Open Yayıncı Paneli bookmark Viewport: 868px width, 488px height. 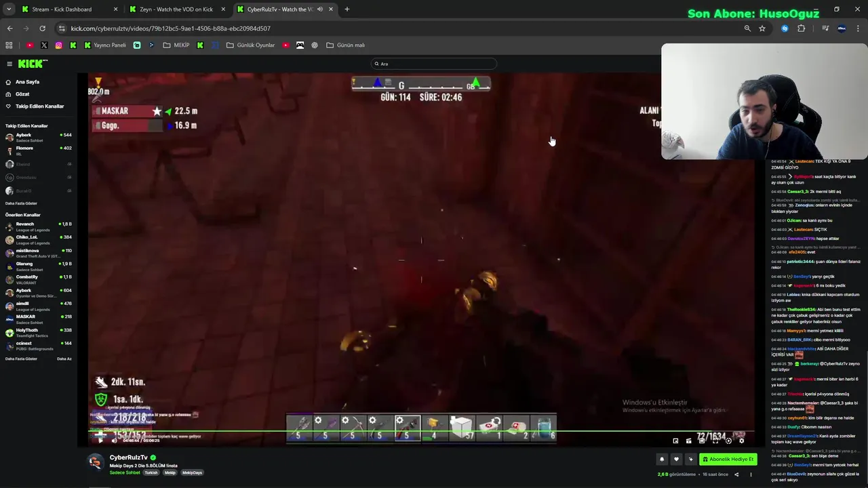tap(105, 45)
